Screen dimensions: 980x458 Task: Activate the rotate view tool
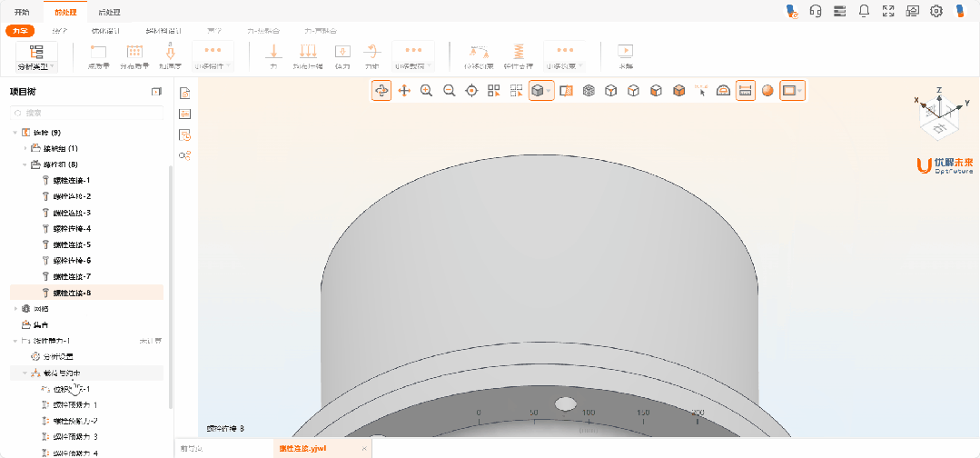381,91
